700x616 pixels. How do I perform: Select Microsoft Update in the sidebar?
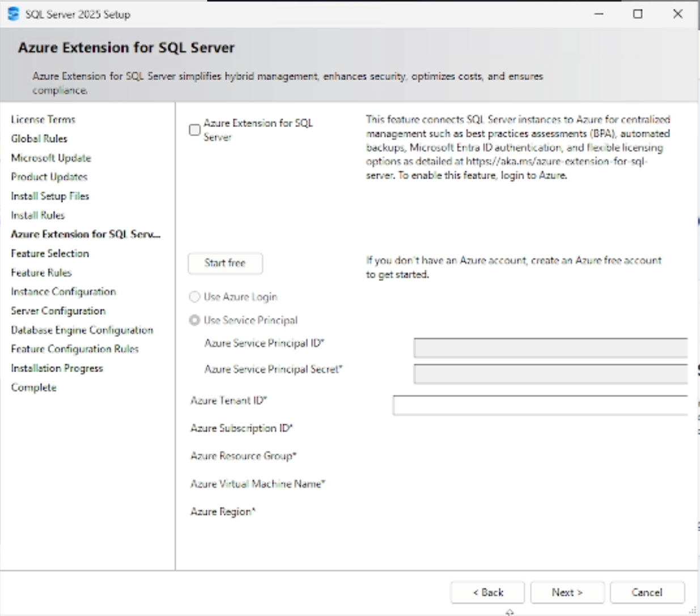[x=50, y=158]
